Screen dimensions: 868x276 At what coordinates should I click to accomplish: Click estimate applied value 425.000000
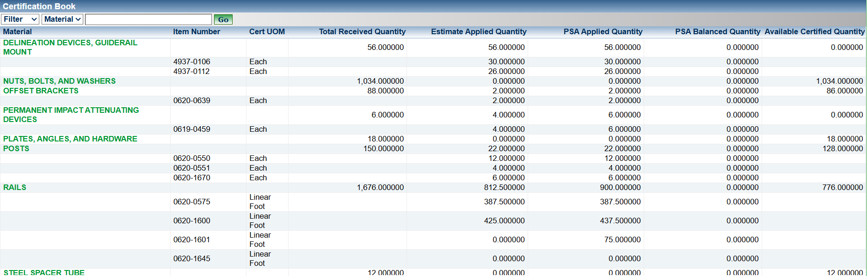click(504, 221)
